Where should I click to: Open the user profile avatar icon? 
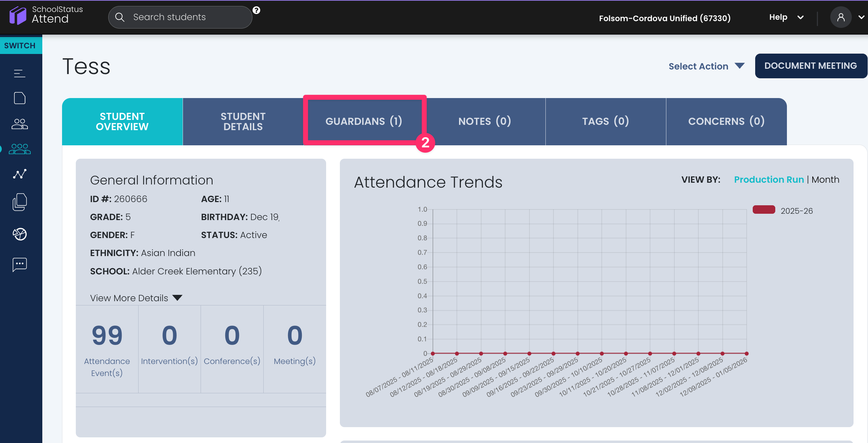(841, 17)
